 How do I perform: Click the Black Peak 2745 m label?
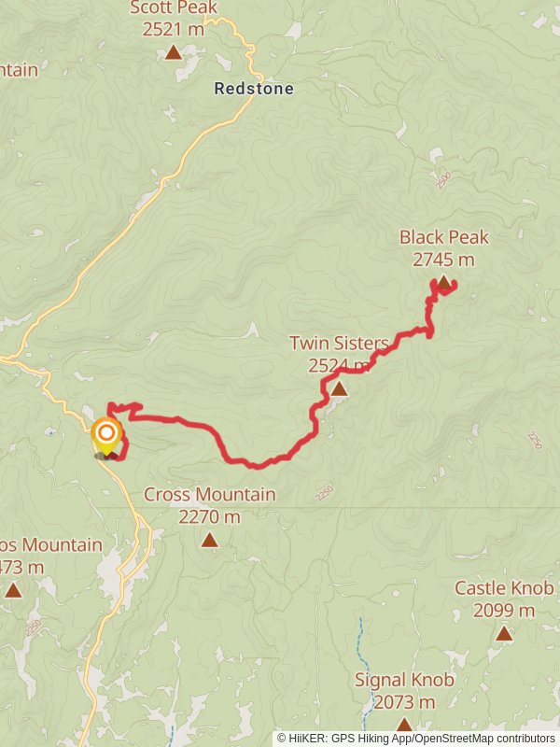pos(444,248)
